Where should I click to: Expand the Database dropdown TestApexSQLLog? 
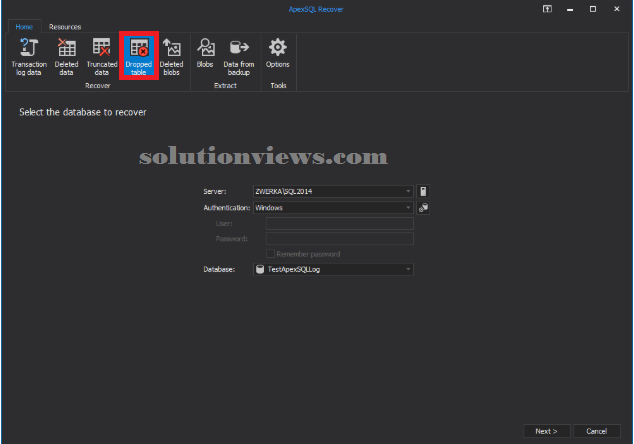pyautogui.click(x=408, y=269)
